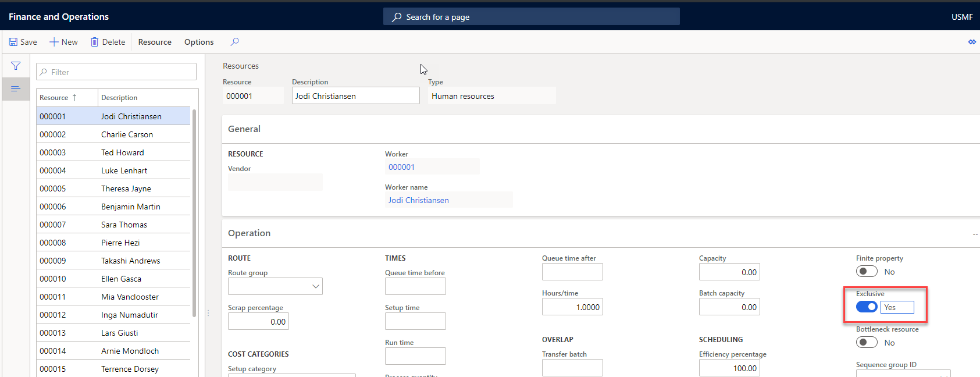Viewport: 980px width, 377px height.
Task: Select resource row 000002 Charlie Carson
Action: click(x=113, y=134)
